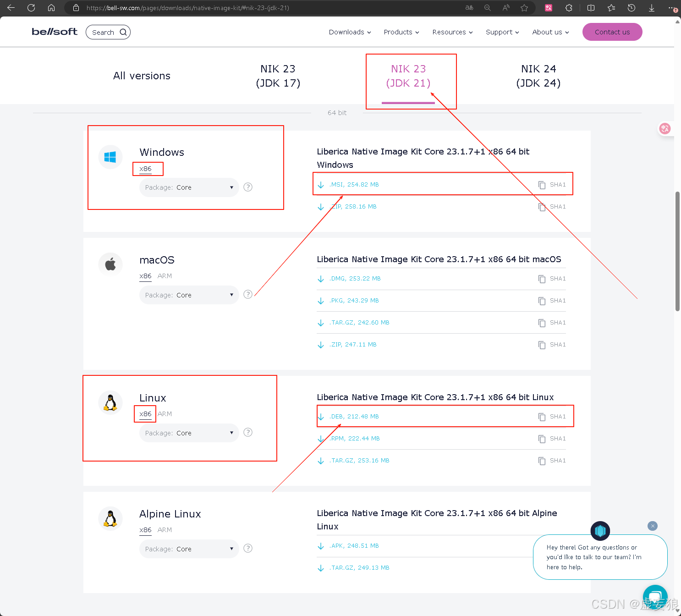
Task: Close the chat help popup
Action: [653, 526]
